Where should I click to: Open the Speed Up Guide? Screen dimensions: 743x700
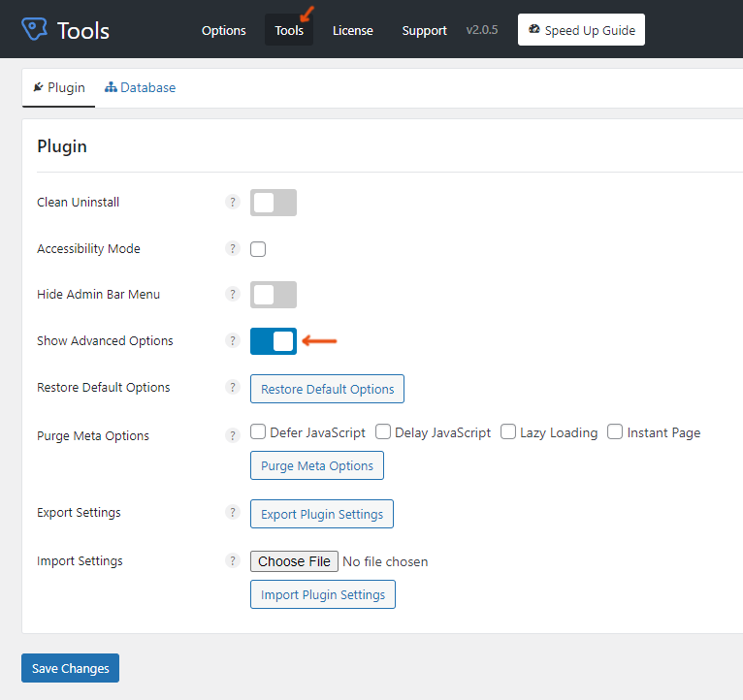pyautogui.click(x=581, y=30)
